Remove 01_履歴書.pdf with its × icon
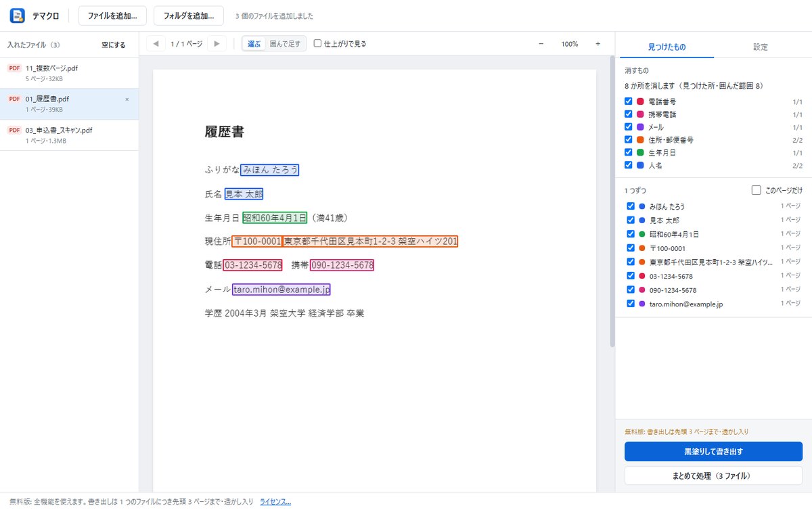 (127, 99)
